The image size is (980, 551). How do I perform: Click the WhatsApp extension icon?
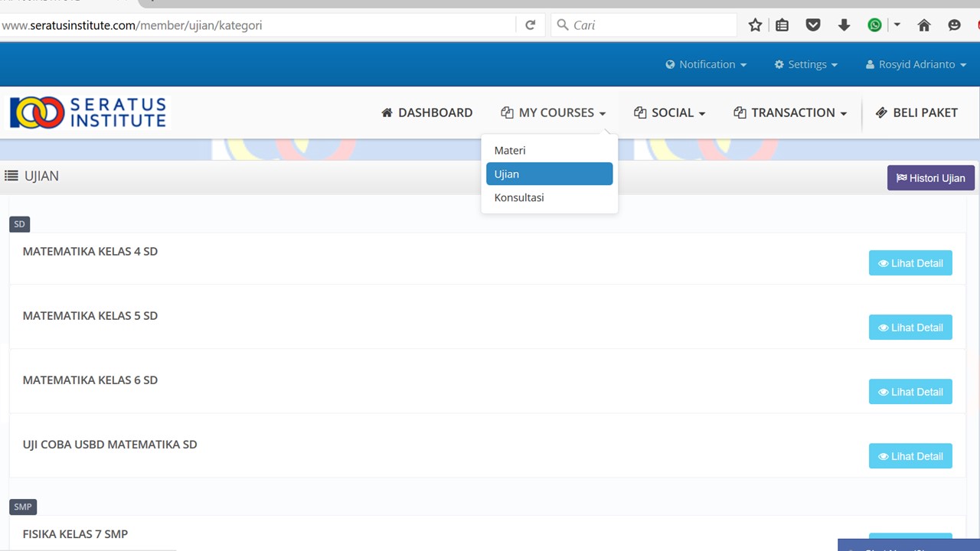[x=874, y=25]
